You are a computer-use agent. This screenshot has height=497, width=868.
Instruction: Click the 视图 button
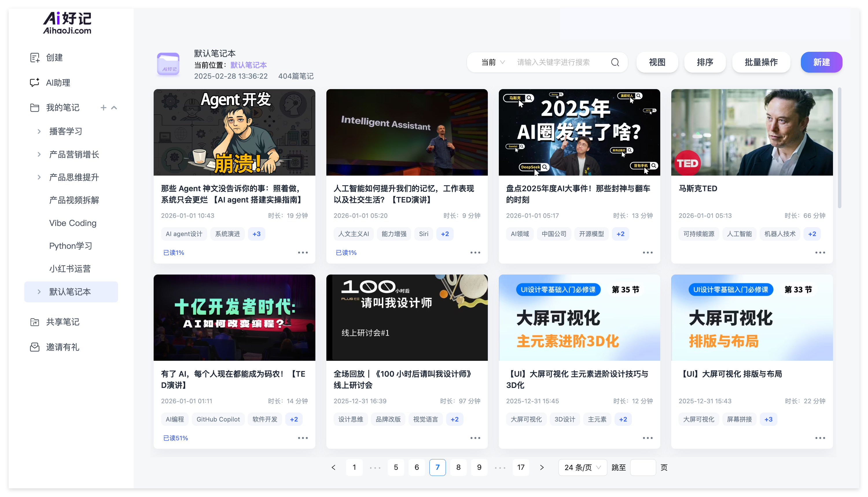(657, 62)
